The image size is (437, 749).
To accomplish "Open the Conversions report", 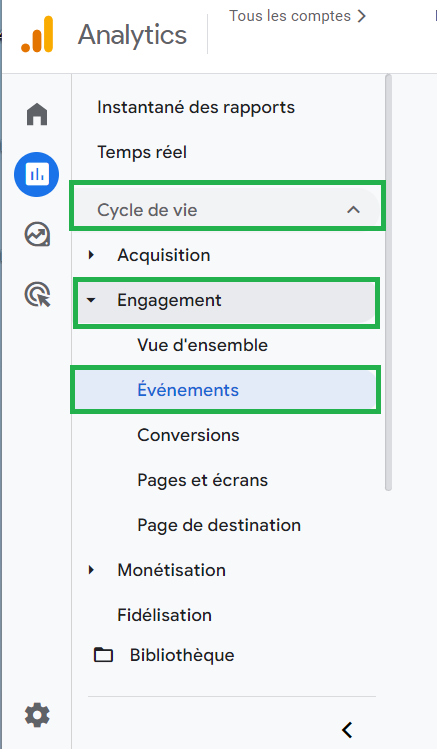I will (188, 435).
